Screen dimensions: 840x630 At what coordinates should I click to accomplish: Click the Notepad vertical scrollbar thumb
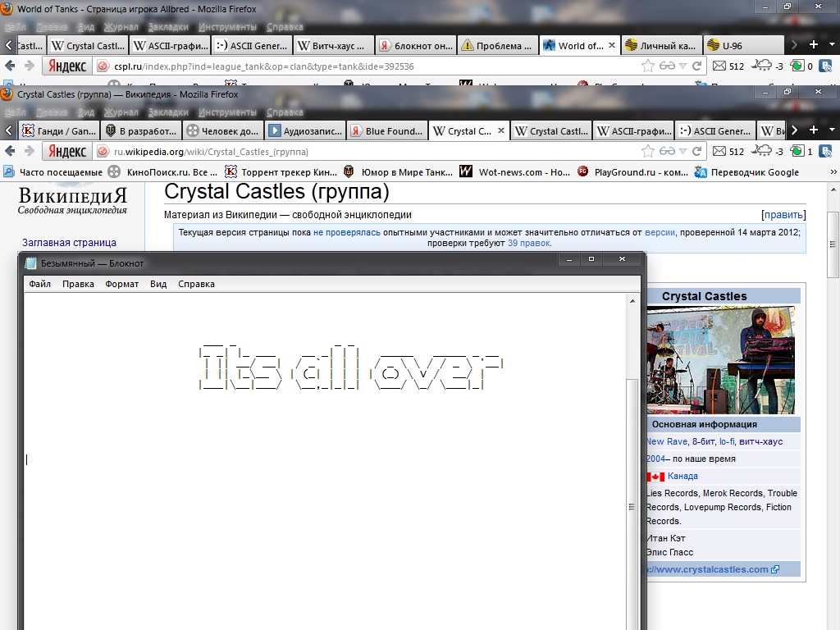pyautogui.click(x=632, y=506)
